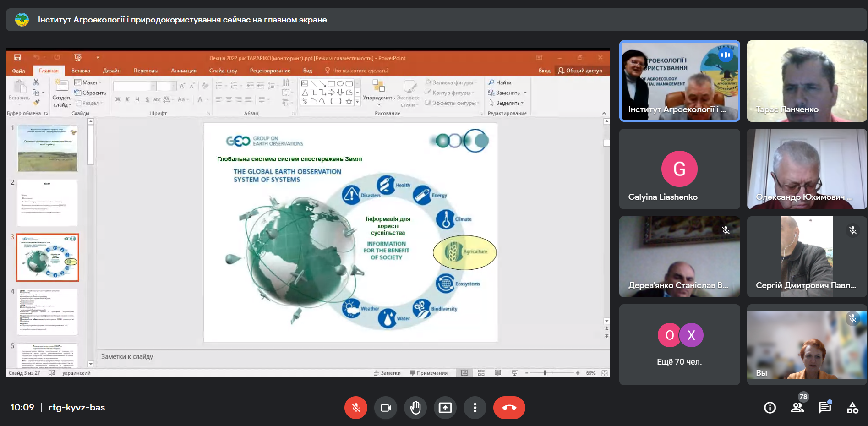868x426 pixels.
Task: Toggle underline Ч formatting
Action: (x=137, y=99)
